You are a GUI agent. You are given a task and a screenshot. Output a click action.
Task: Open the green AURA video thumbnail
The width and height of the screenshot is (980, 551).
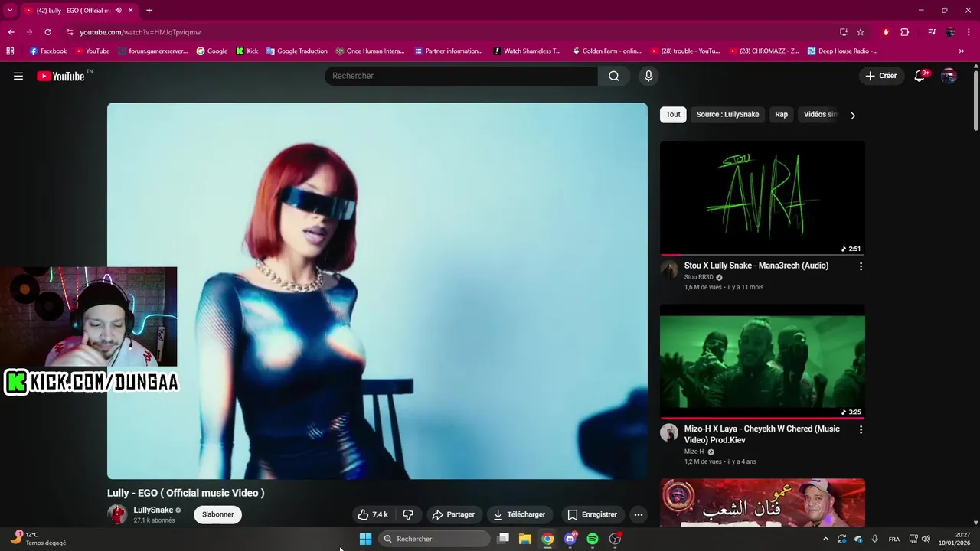coord(763,197)
